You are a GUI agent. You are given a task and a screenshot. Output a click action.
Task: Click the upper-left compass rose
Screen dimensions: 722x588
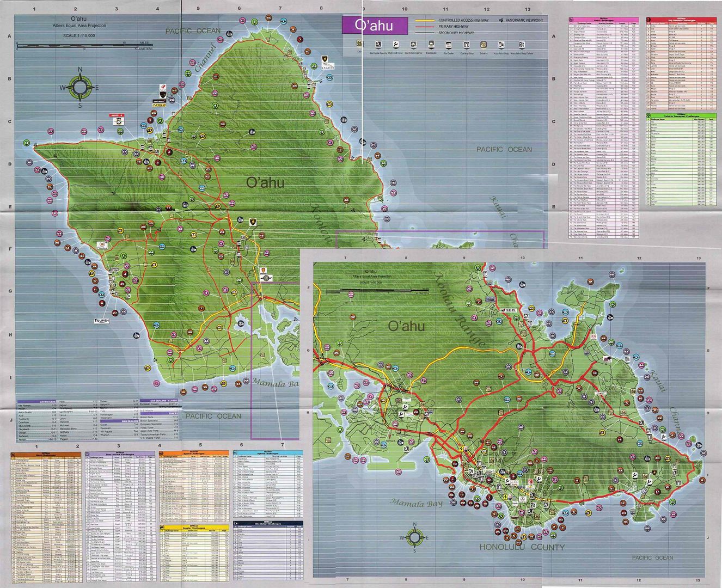click(80, 87)
